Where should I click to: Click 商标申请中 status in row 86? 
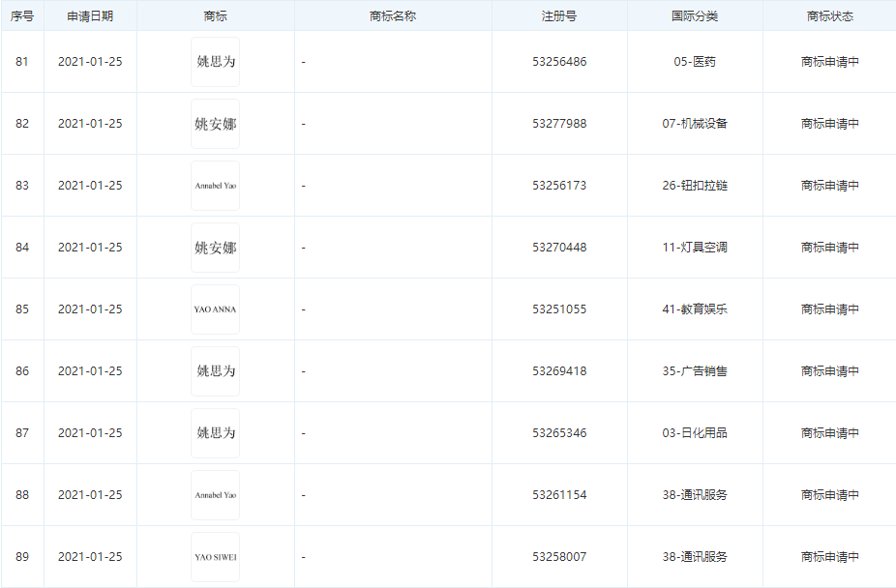pos(829,371)
